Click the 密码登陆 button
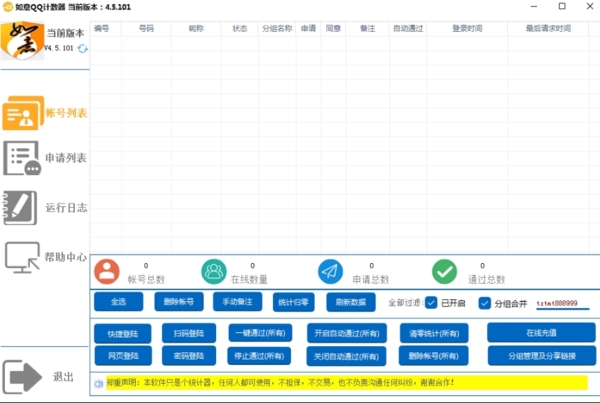Viewport: 600px width, 403px height. pos(189,356)
